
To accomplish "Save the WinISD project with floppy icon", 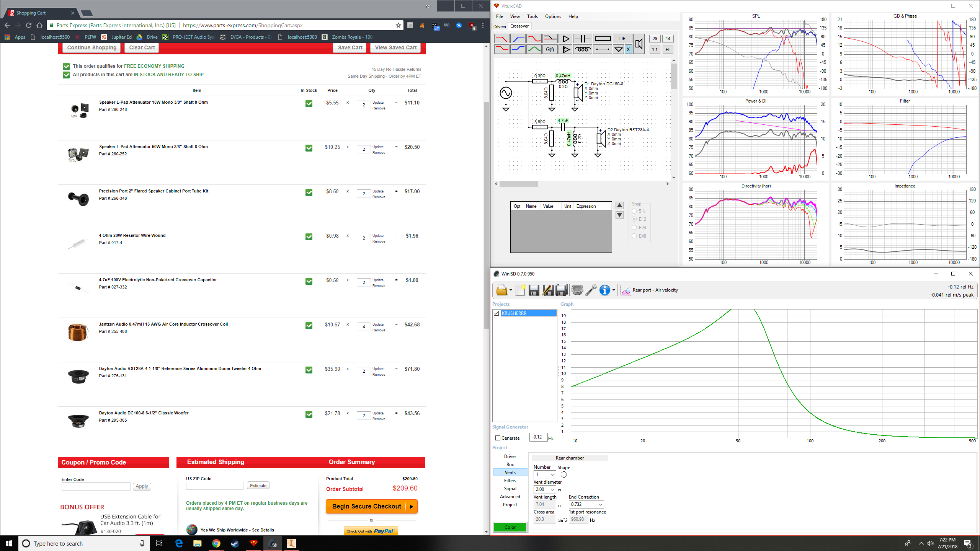I will [x=534, y=290].
